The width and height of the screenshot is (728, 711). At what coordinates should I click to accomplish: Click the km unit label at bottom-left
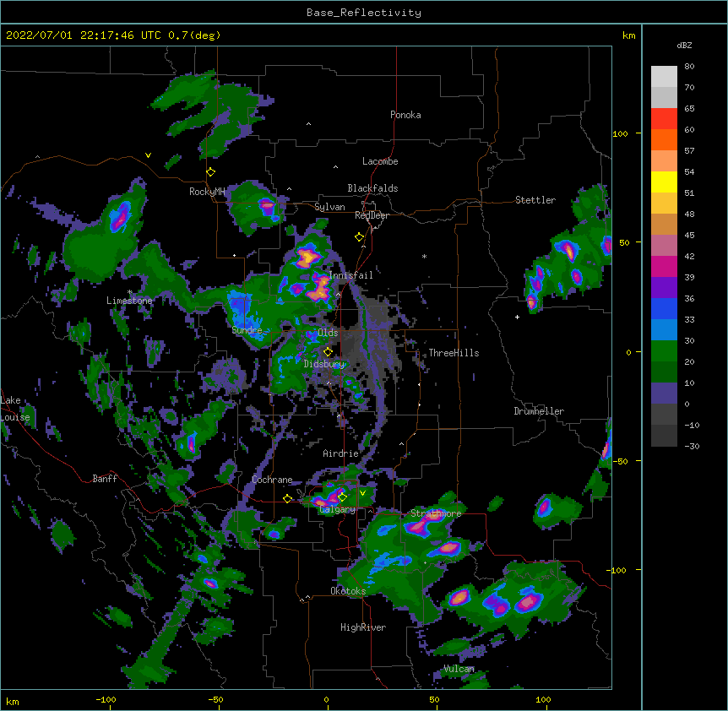point(12,702)
